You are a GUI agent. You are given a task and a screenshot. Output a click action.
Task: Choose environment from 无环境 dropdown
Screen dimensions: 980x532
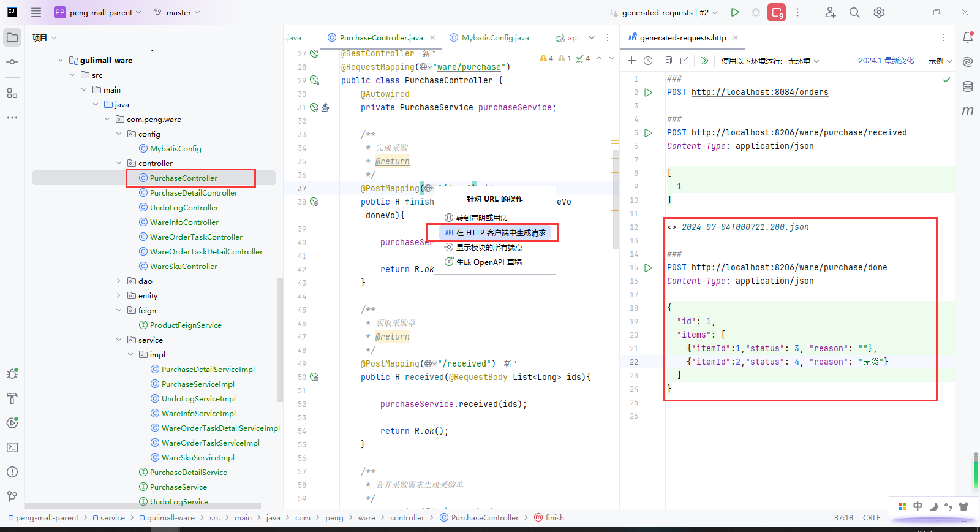[803, 61]
